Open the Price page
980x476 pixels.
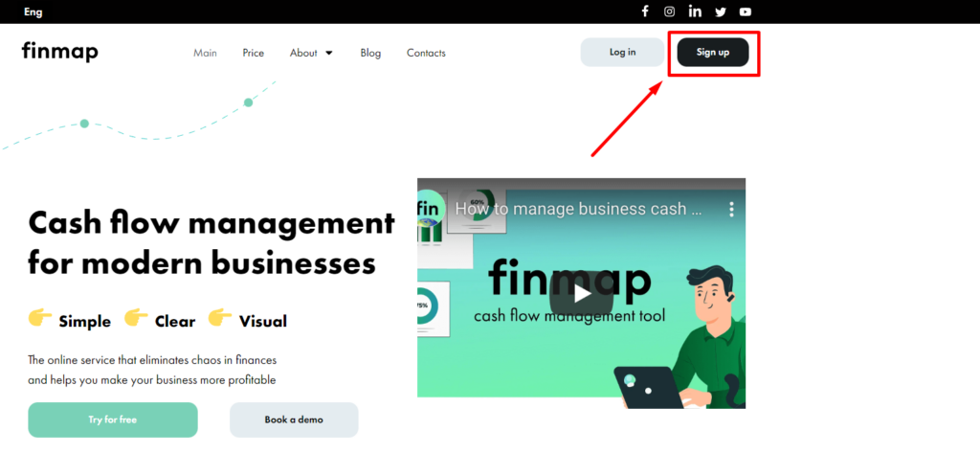(253, 54)
